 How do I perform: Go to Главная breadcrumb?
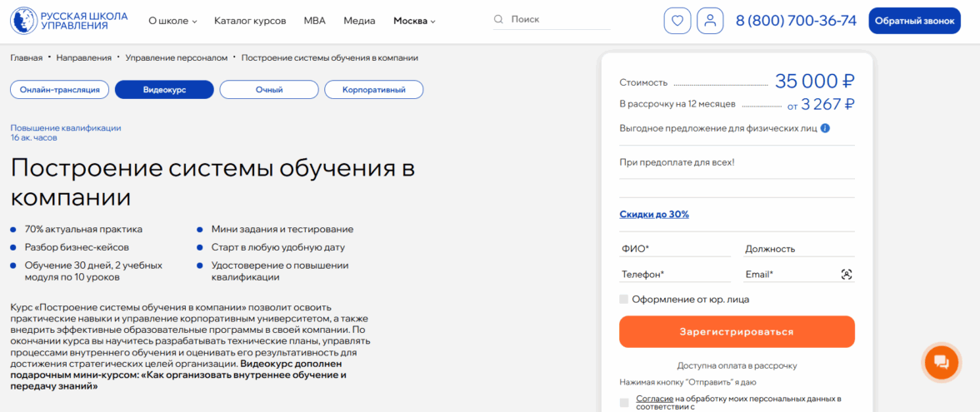coord(27,58)
